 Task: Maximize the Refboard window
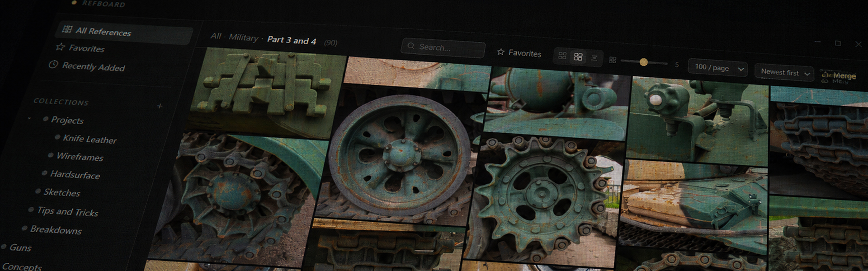[838, 43]
